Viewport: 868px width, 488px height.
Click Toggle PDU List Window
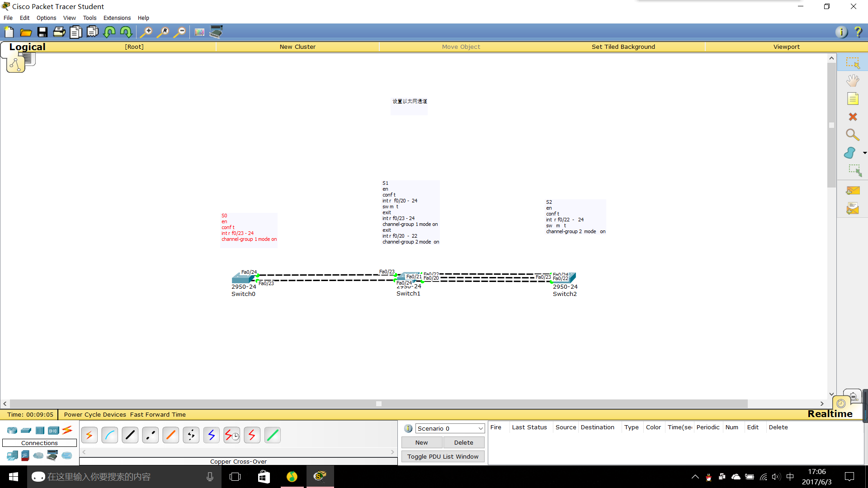pos(443,457)
